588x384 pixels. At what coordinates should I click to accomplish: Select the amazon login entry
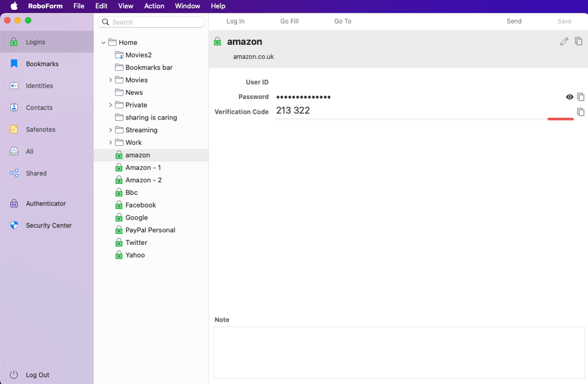click(151, 155)
